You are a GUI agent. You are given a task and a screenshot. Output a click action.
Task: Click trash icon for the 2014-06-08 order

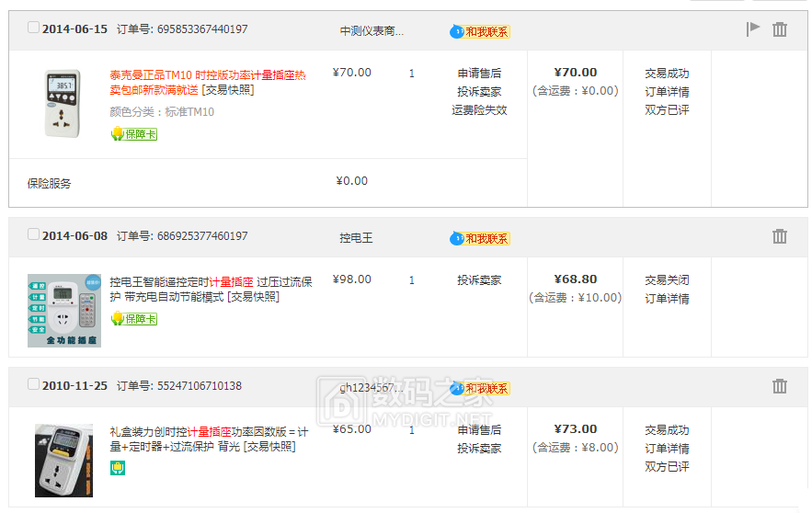pyautogui.click(x=780, y=236)
